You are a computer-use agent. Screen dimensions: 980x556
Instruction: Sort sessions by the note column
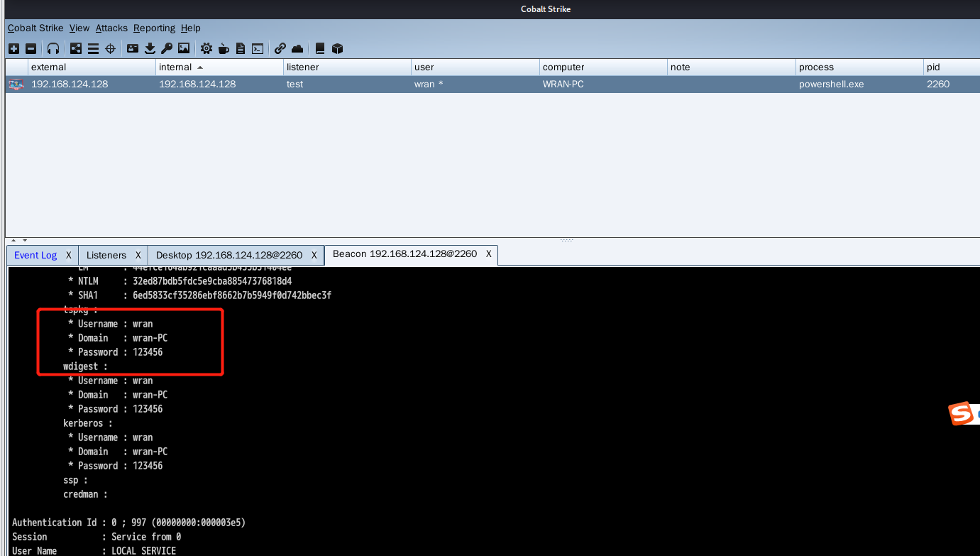tap(732, 67)
